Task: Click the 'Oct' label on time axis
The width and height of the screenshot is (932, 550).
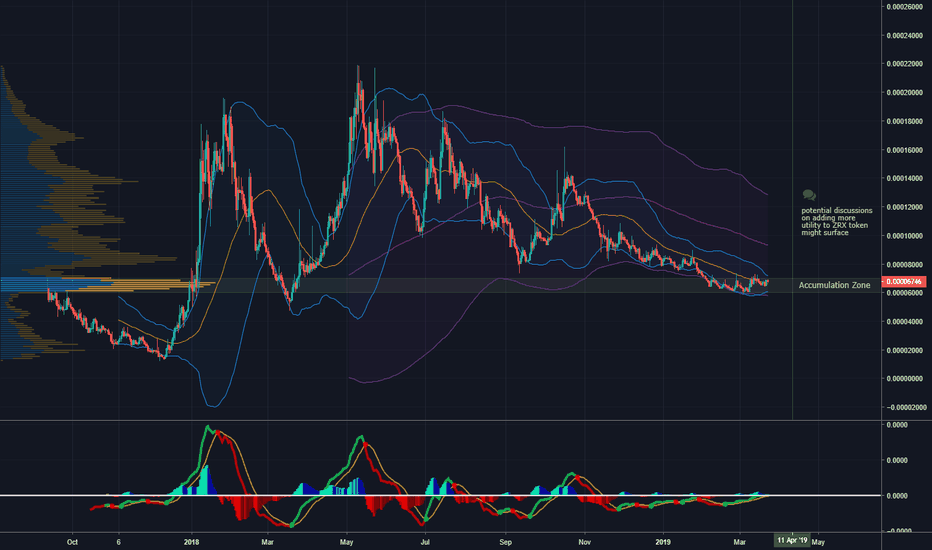Action: 72,542
